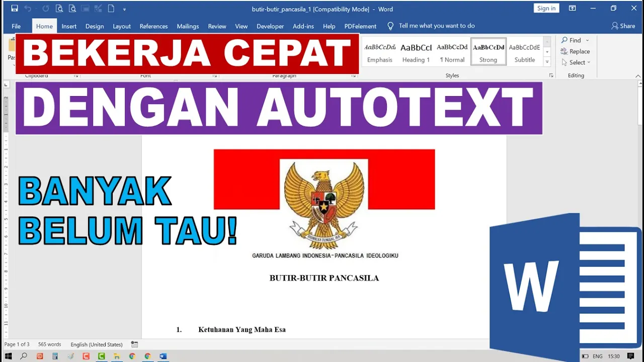This screenshot has height=362, width=644.
Task: Switch to the Developer tab
Action: 270,26
